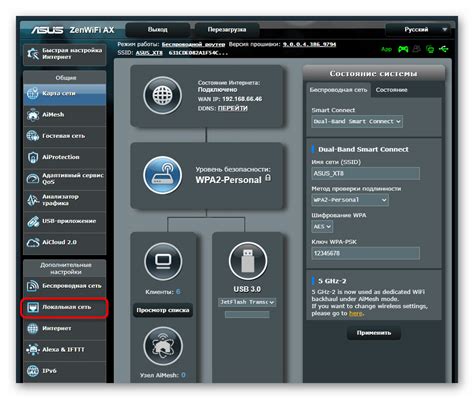Click the Выход button
The height and width of the screenshot is (399, 474).
(157, 30)
